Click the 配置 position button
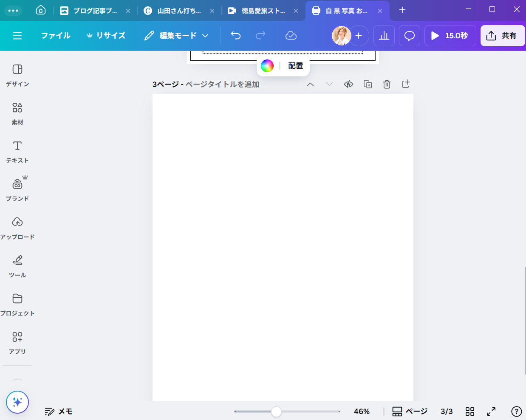The height and width of the screenshot is (420, 526). [x=296, y=66]
